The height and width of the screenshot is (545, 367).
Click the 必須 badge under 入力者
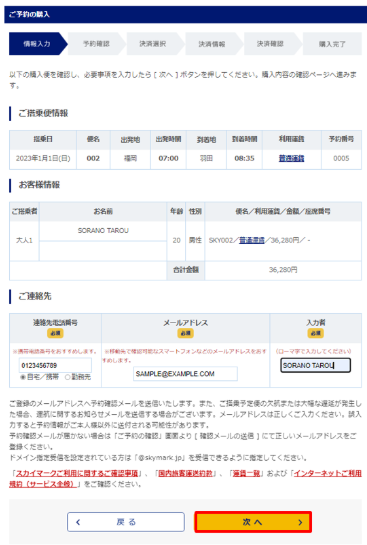[316, 333]
